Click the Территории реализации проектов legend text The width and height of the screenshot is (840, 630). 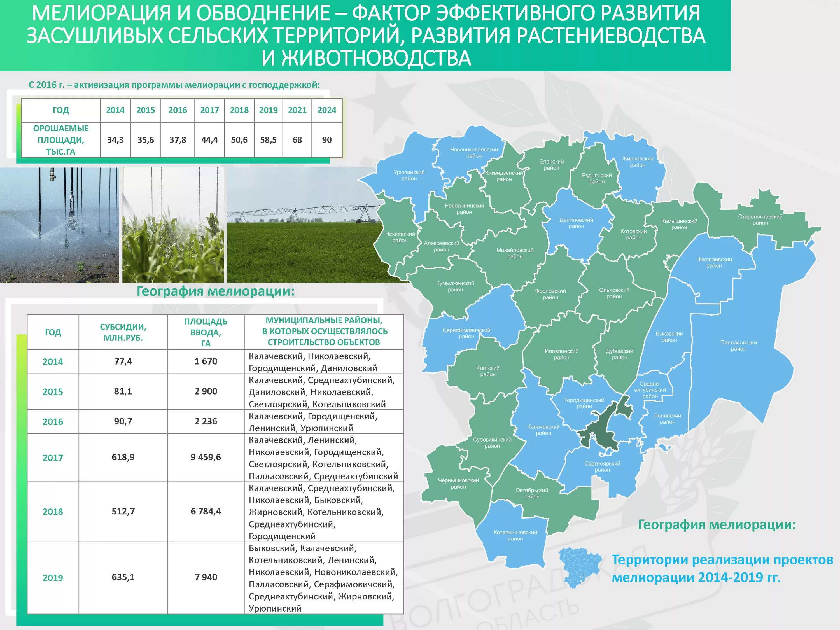point(722,568)
